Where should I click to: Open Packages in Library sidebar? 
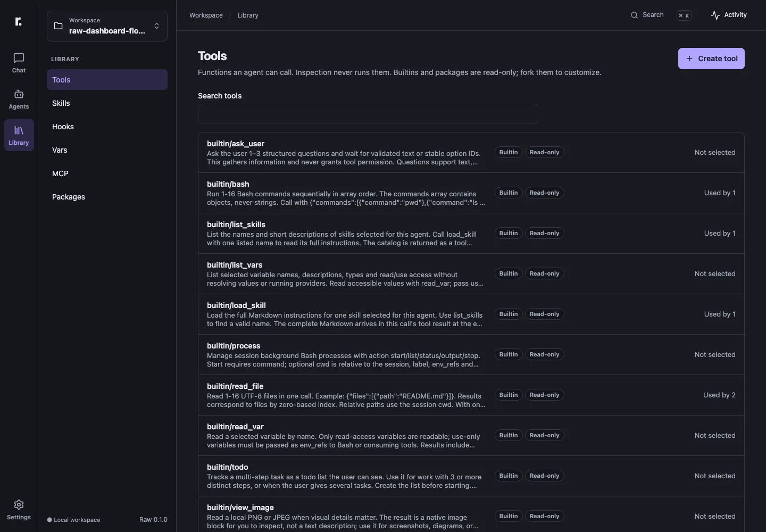pos(107,197)
